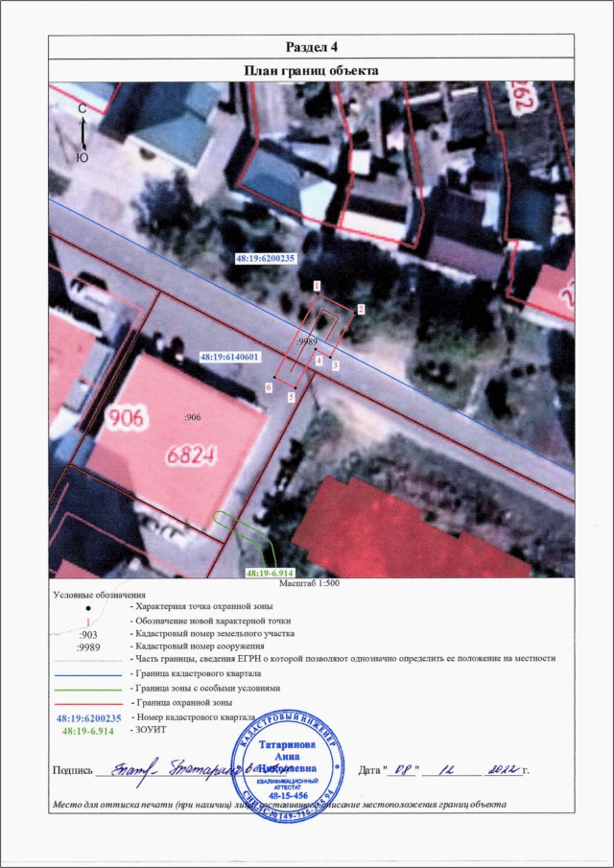Click the :9989 structure label on map

pyautogui.click(x=307, y=341)
